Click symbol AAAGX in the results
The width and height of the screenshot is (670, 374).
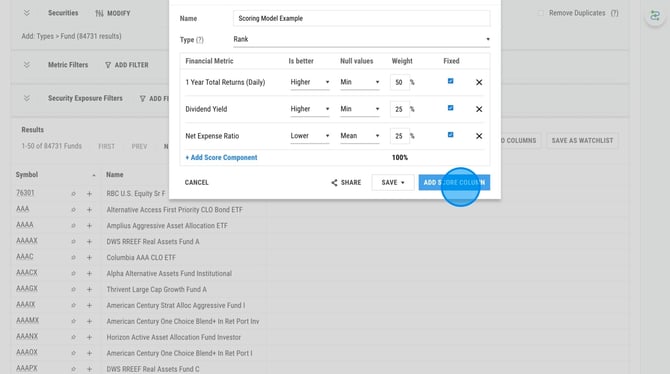(27, 289)
